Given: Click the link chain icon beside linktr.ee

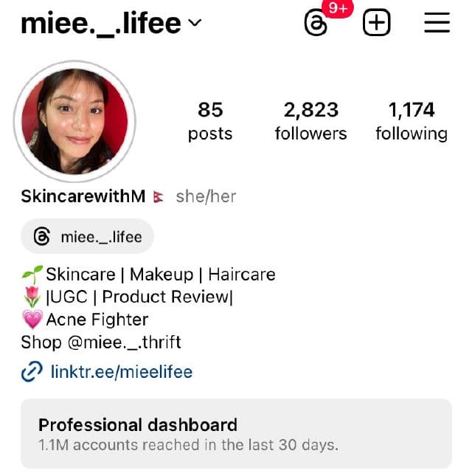Looking at the screenshot, I should [32, 371].
